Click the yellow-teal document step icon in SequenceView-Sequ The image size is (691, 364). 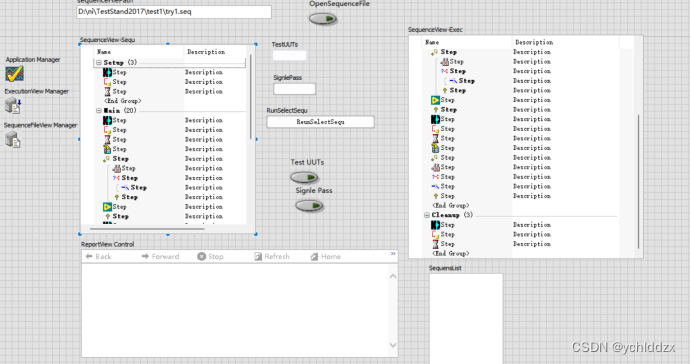click(107, 149)
